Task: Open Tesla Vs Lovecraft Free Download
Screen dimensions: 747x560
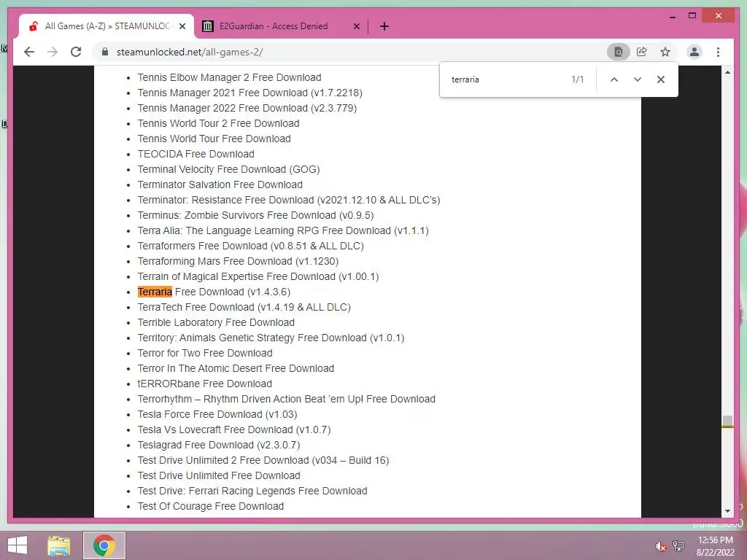Action: click(234, 429)
